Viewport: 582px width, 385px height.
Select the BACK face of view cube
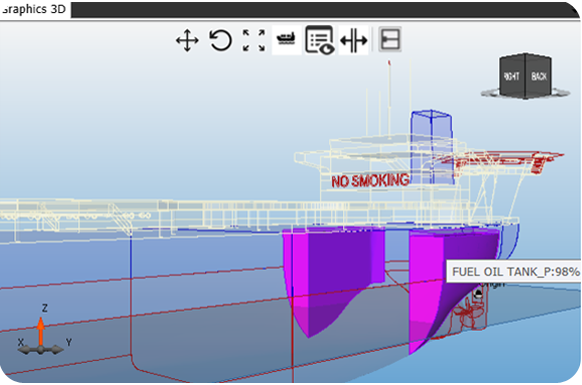[539, 76]
